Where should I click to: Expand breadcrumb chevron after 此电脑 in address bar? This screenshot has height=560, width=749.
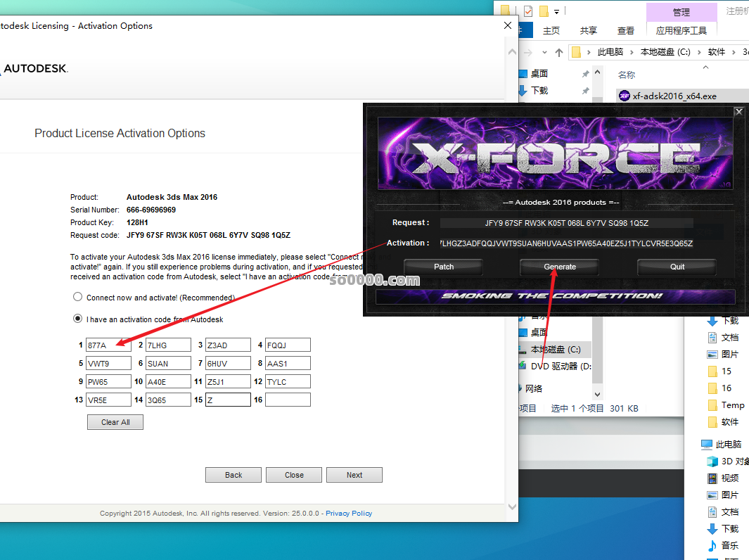pos(632,52)
